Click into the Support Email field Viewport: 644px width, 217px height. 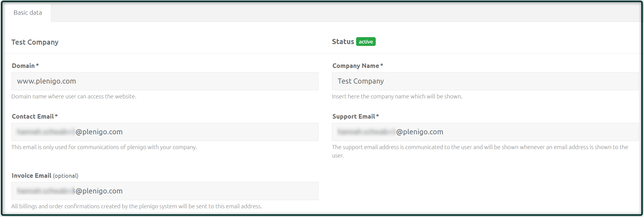tap(485, 132)
